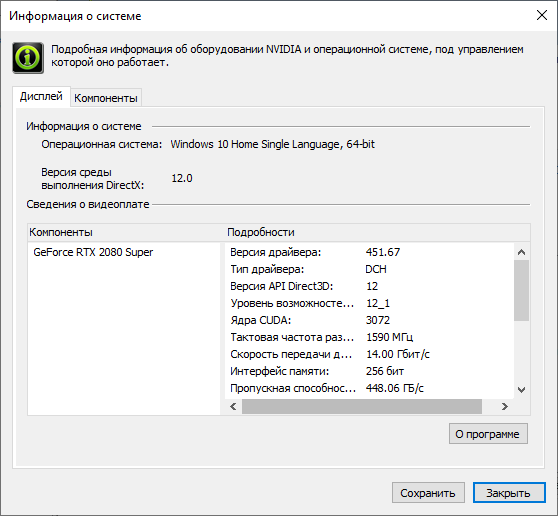The width and height of the screenshot is (558, 516).
Task: Click DirectX runtime version value 12.0
Action: 182,178
